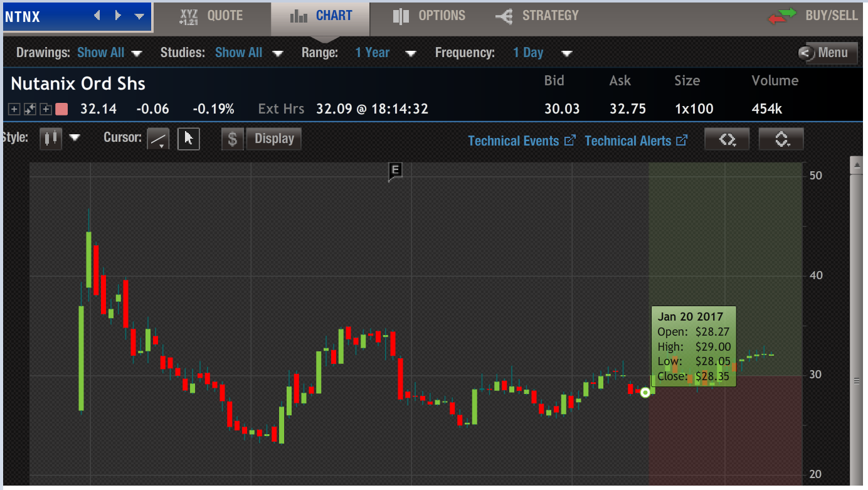Viewport: 868px width, 490px height.
Task: Open the symbol history dropdown arrow
Action: tap(139, 17)
